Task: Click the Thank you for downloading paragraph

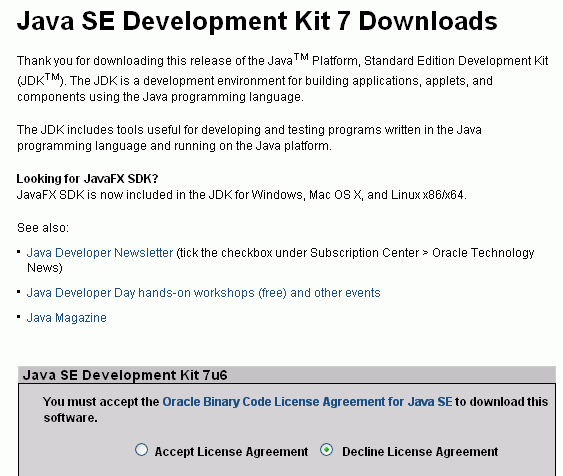Action: click(x=283, y=78)
